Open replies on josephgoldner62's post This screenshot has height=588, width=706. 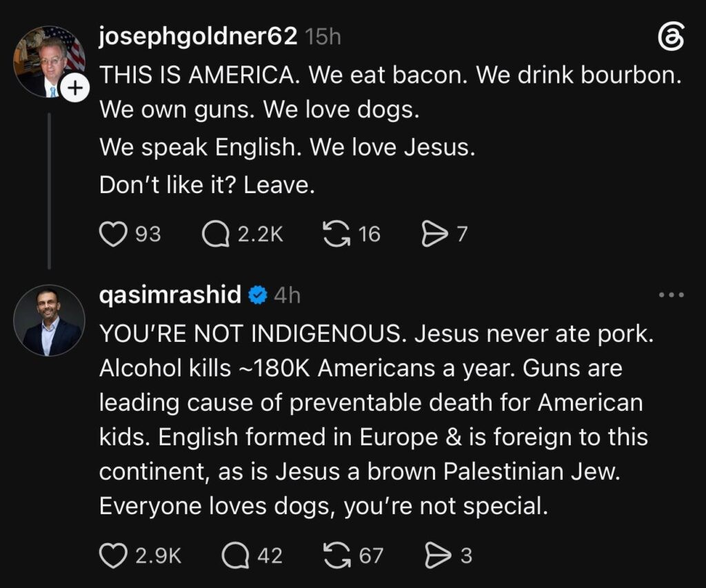(x=216, y=234)
